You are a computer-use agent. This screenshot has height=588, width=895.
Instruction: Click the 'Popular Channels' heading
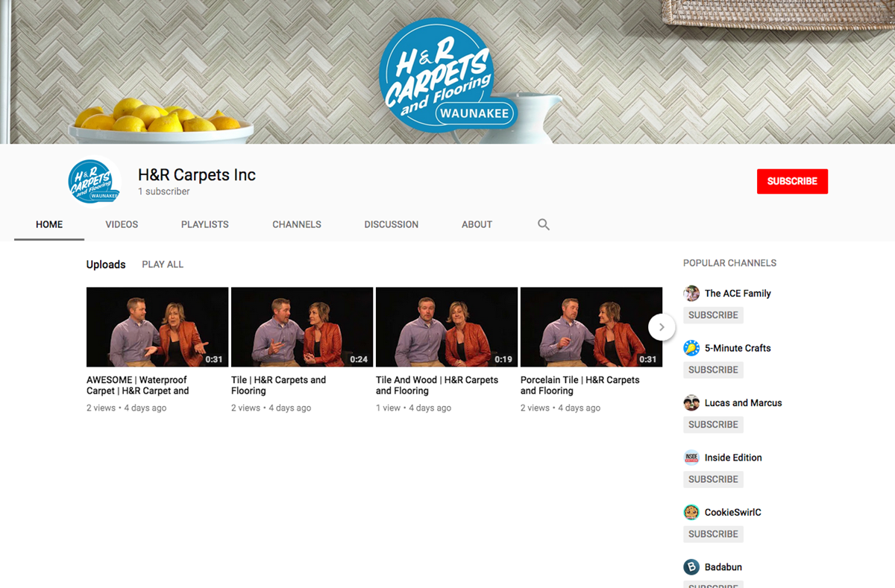(729, 263)
